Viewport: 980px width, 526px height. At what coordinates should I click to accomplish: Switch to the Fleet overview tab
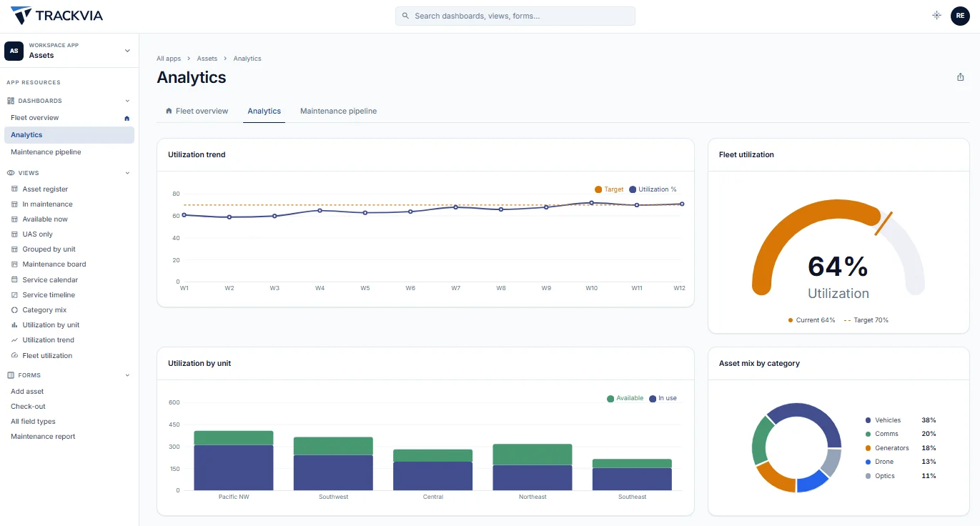click(x=197, y=111)
